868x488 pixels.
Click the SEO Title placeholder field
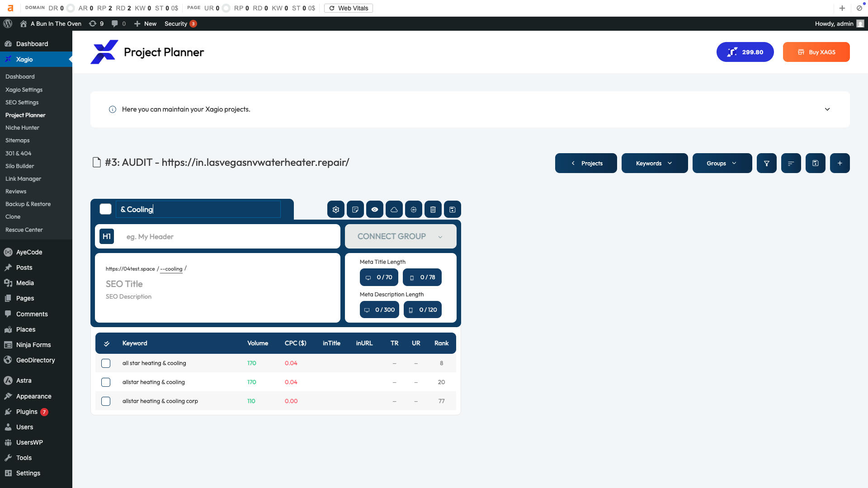tap(124, 284)
